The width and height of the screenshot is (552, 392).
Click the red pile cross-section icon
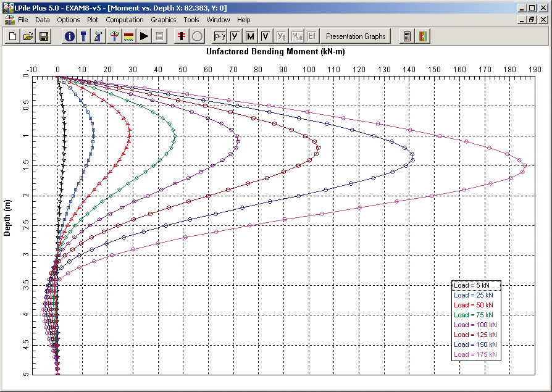(x=182, y=36)
